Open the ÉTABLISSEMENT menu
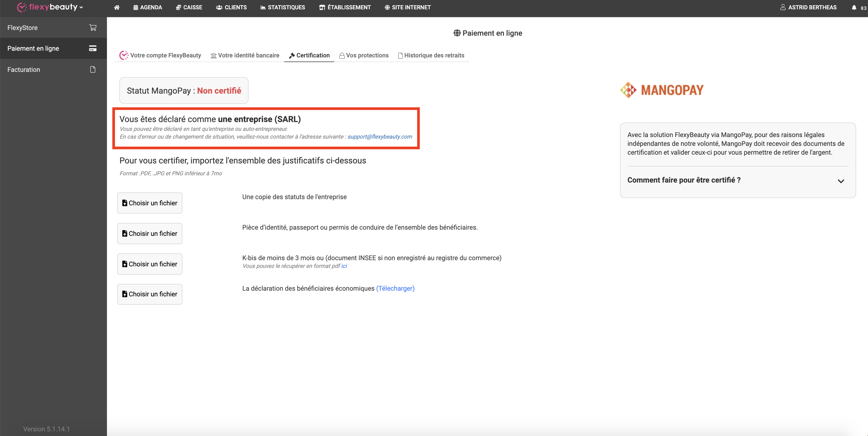This screenshot has width=868, height=436. point(345,7)
